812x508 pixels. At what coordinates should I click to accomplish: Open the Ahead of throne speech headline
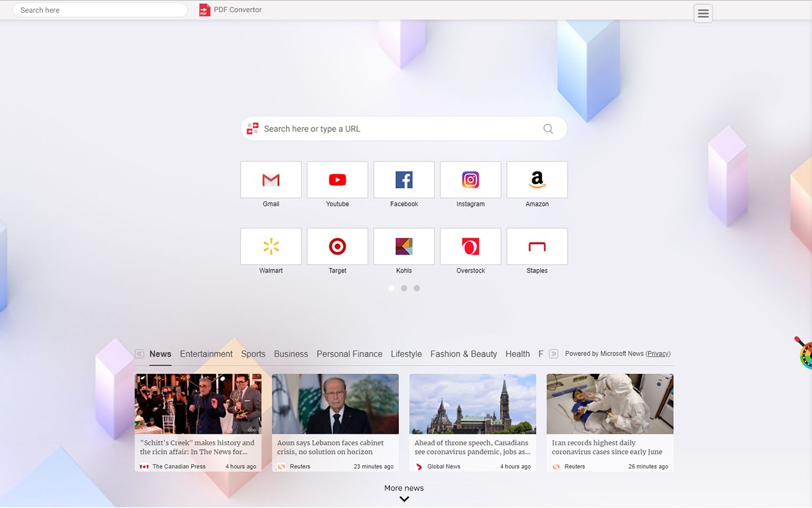point(473,447)
